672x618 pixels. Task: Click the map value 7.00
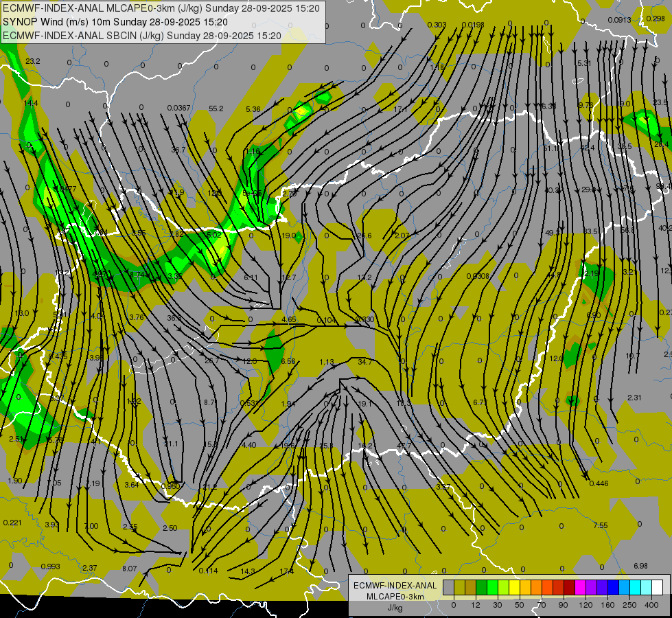(91, 526)
